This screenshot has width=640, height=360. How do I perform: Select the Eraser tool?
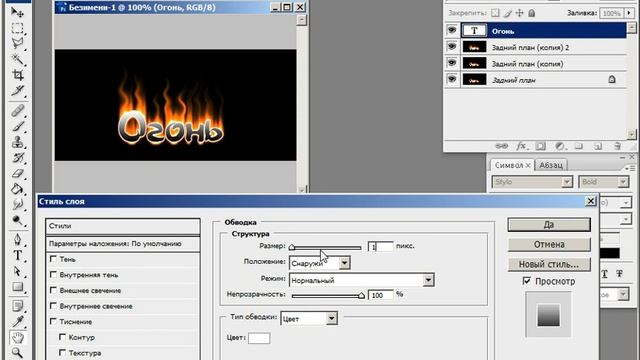(x=18, y=173)
